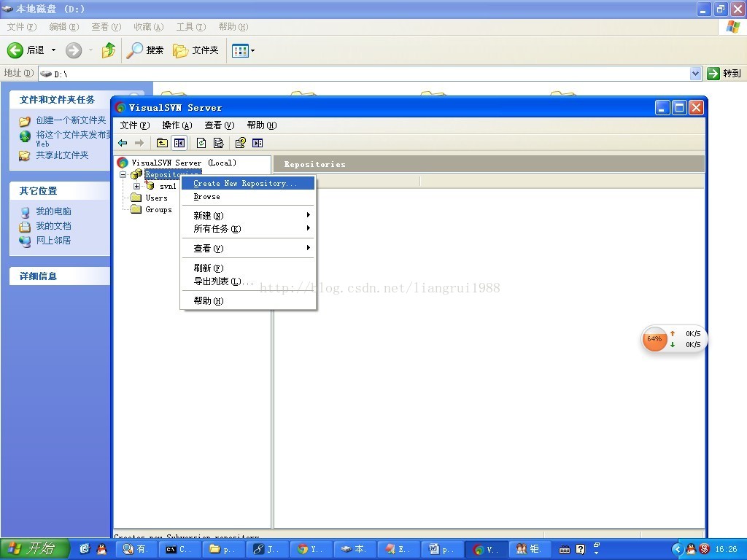Choose Create New Repository... from context menu
The height and width of the screenshot is (560, 747).
(248, 183)
